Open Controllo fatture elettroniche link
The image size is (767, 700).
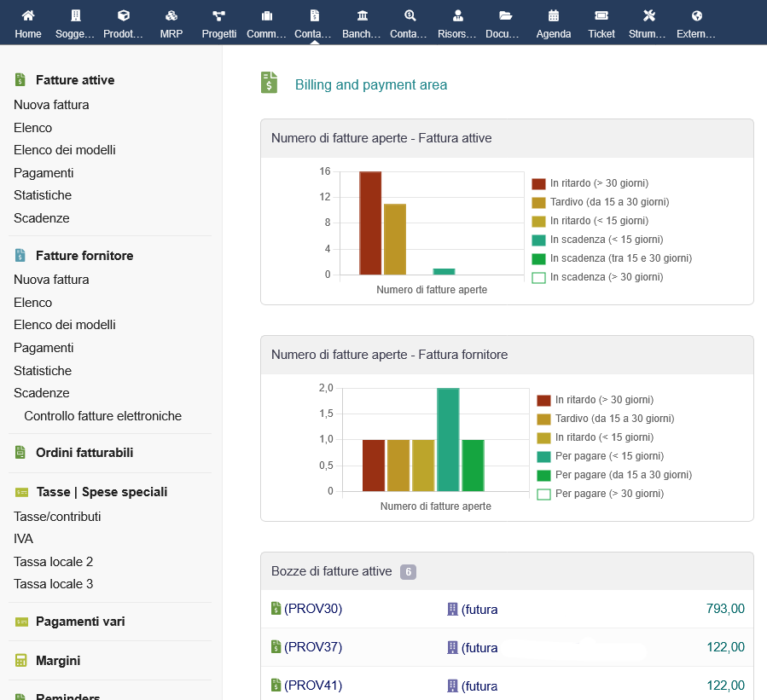102,416
